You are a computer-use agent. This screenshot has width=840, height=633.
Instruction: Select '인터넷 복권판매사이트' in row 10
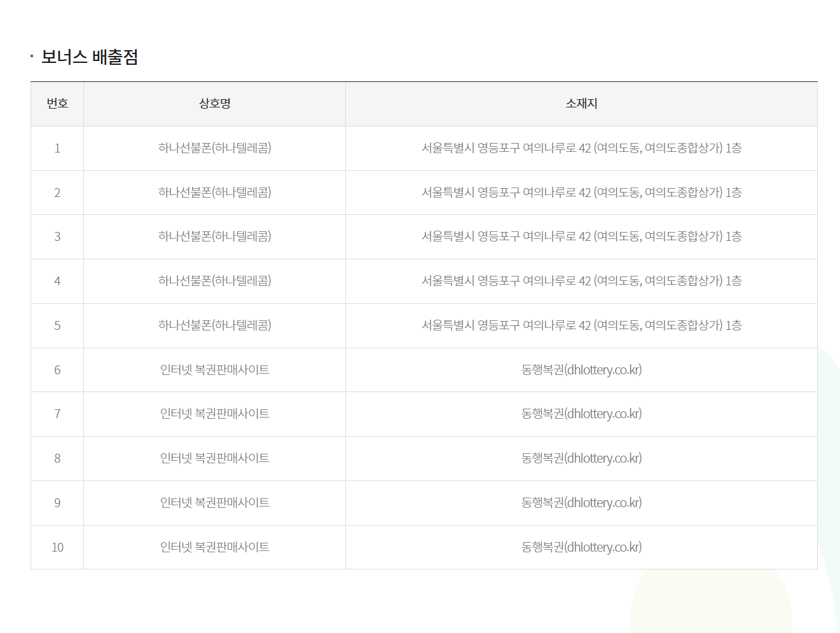[x=215, y=547]
